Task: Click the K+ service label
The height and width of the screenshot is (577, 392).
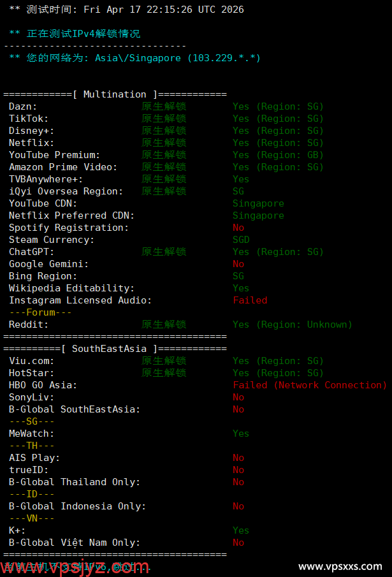Action: [17, 530]
